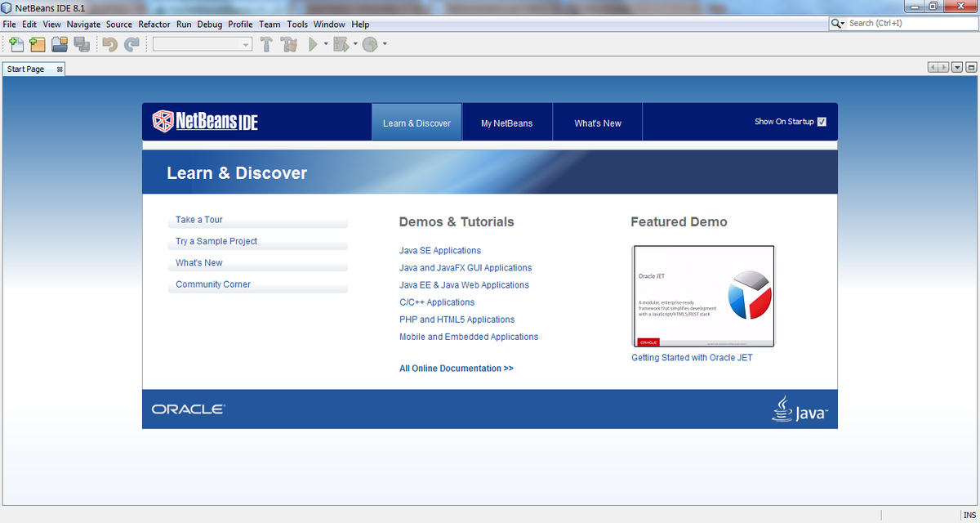Open the View menu
Screen dimensions: 980x523
52,25
